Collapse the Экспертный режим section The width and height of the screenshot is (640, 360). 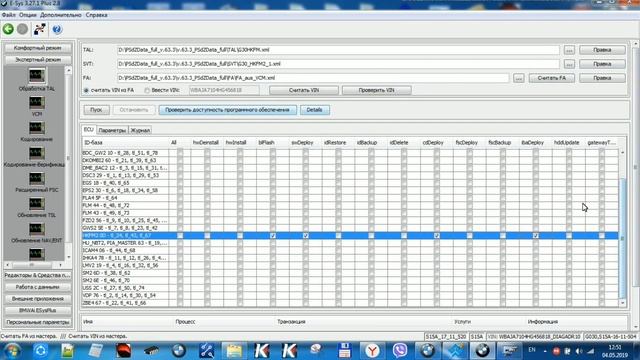click(x=38, y=60)
